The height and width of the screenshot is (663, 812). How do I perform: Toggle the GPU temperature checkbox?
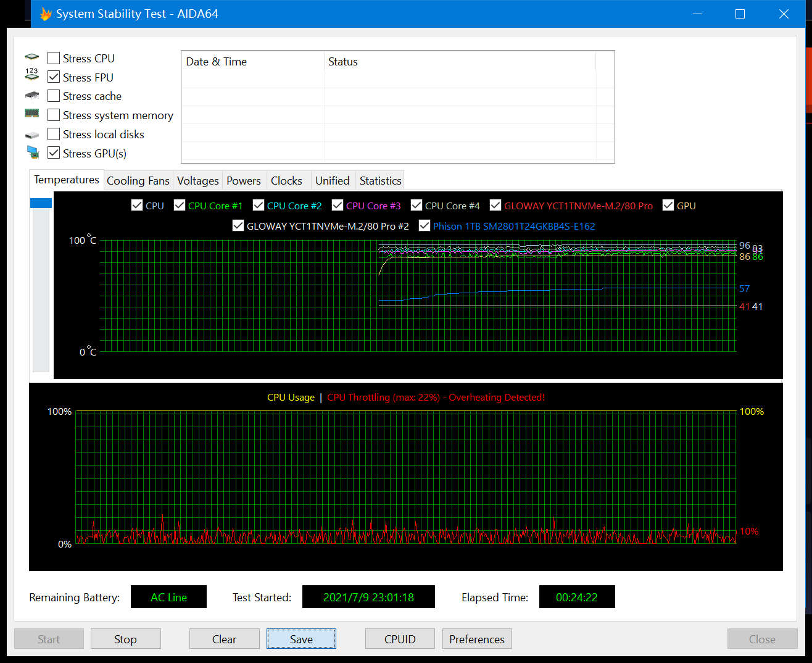coord(668,206)
